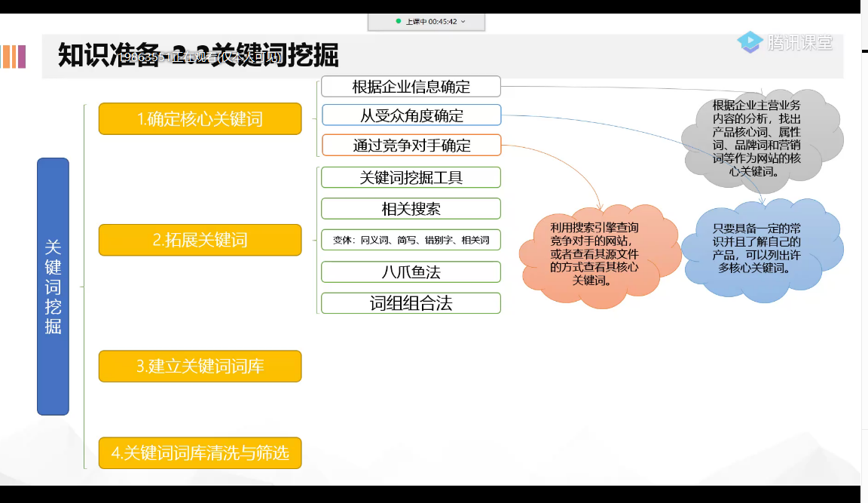
Task: Click the green recording status dot
Action: tap(398, 21)
